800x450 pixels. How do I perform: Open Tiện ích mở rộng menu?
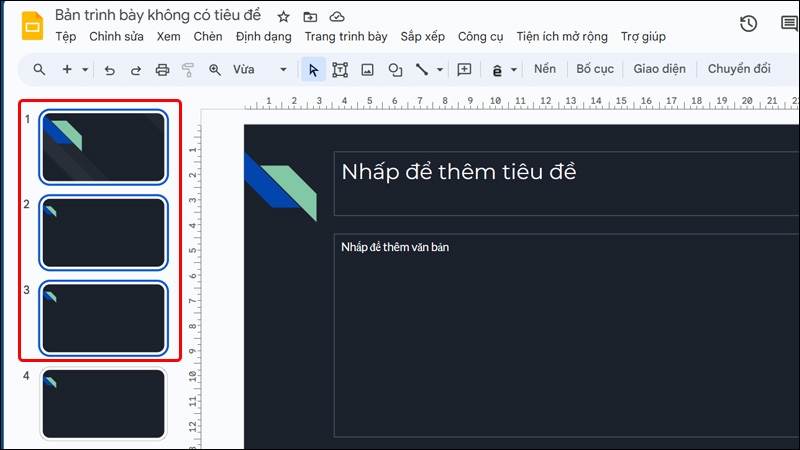coord(562,37)
